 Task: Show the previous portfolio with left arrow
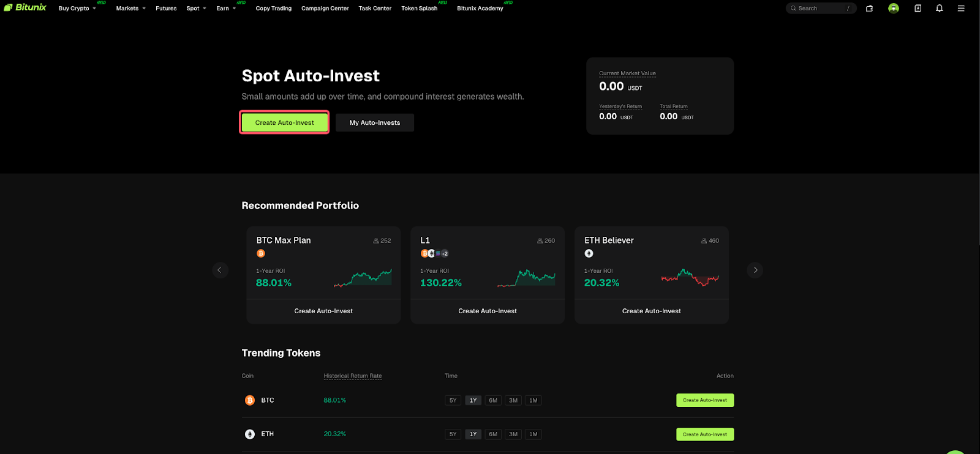pyautogui.click(x=220, y=270)
